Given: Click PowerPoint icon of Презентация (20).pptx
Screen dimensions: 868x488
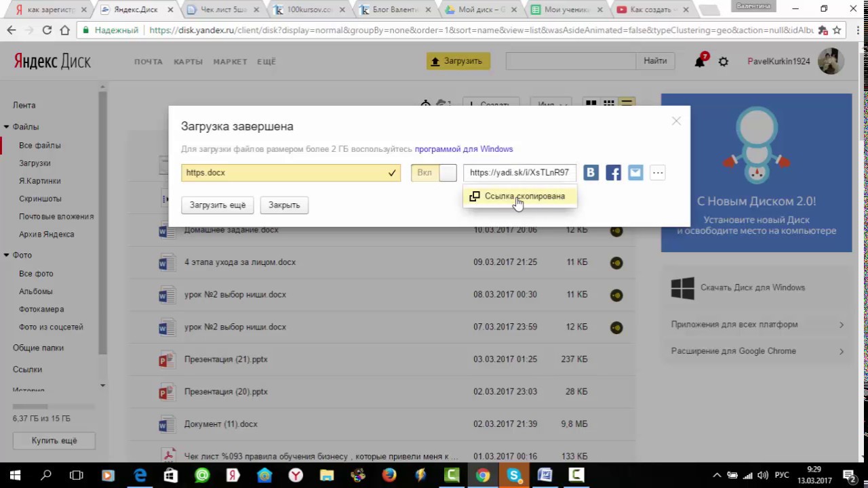Looking at the screenshot, I should pos(166,392).
